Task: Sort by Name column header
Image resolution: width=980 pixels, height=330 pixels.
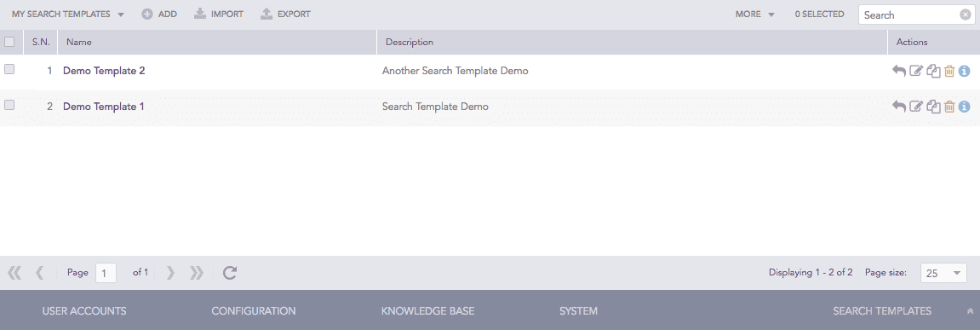Action: (x=217, y=42)
